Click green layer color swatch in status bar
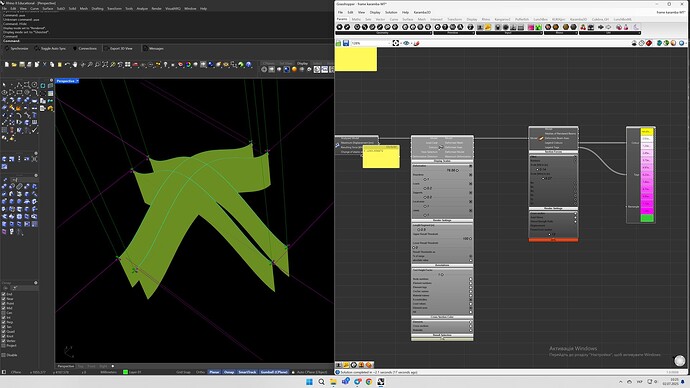 pos(125,372)
